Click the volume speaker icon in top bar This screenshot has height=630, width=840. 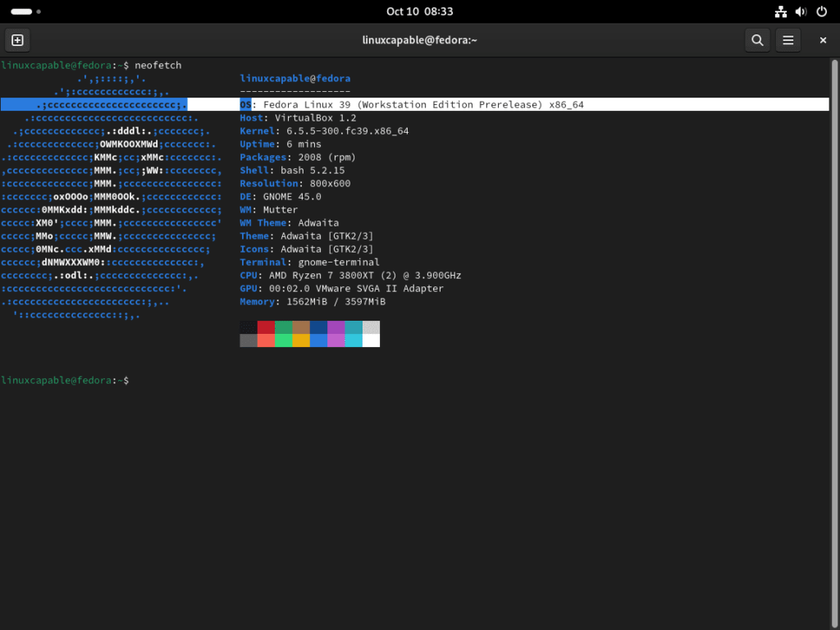pos(801,11)
